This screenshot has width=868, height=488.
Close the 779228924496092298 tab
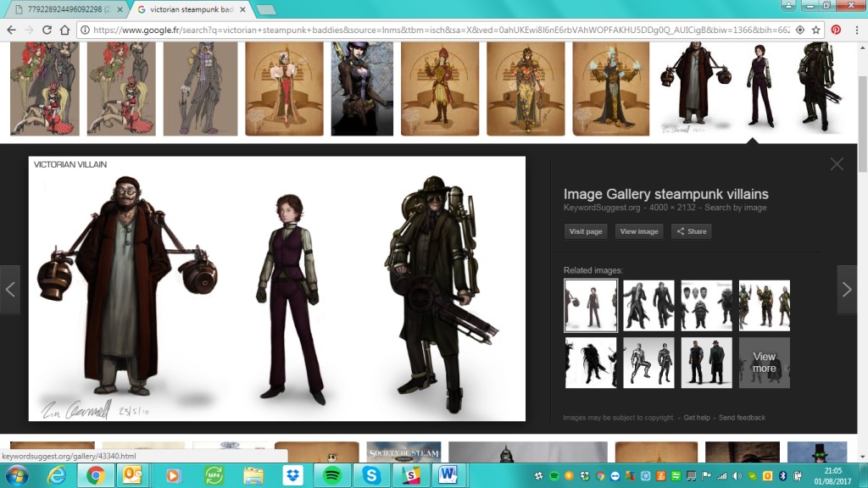120,9
